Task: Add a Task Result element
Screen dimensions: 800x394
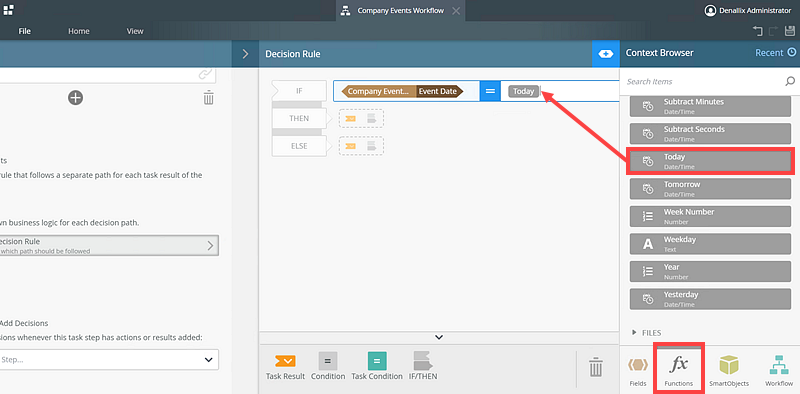Action: pyautogui.click(x=285, y=366)
